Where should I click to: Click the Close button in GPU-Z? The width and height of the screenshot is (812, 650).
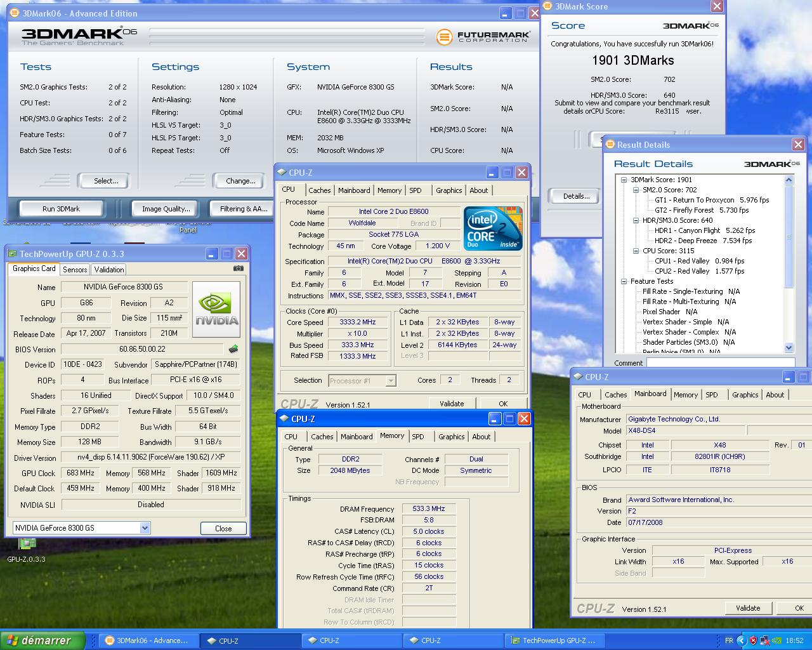[x=223, y=528]
